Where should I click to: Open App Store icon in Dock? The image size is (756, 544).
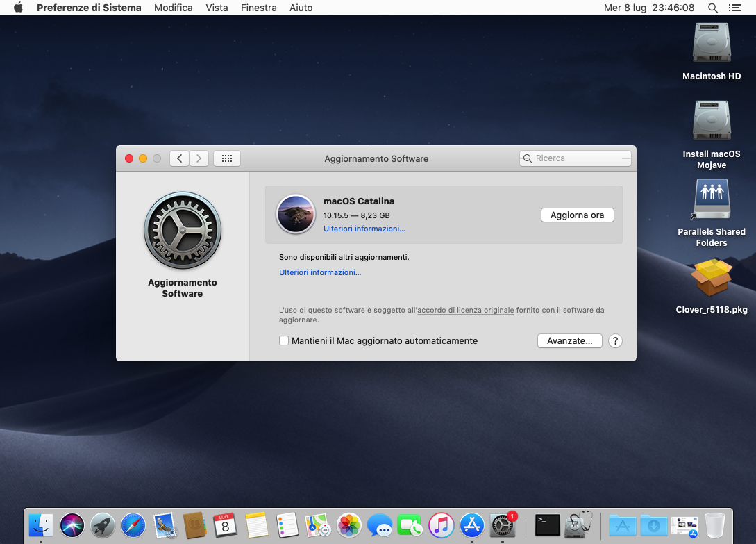coord(471,526)
